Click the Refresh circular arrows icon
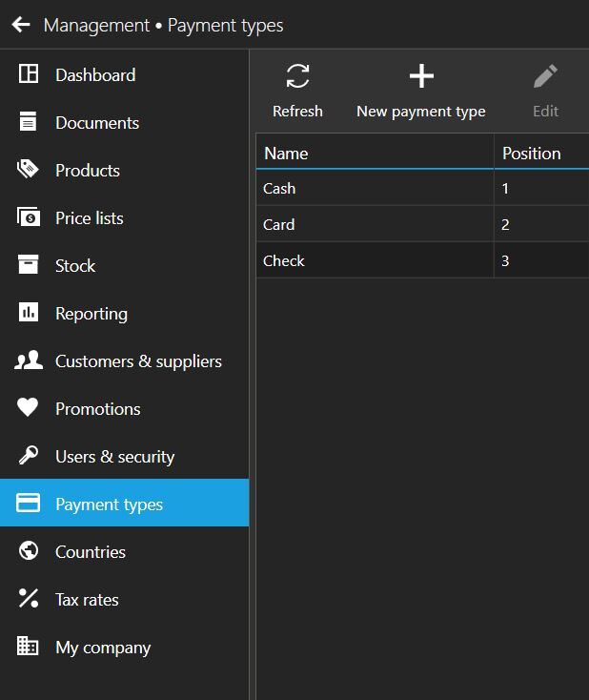This screenshot has height=700, width=589. [297, 76]
